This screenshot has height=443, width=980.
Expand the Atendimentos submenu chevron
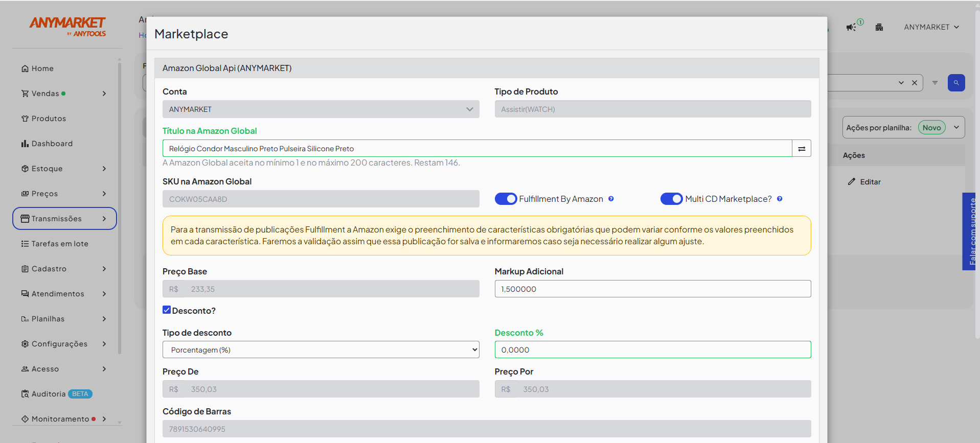104,294
